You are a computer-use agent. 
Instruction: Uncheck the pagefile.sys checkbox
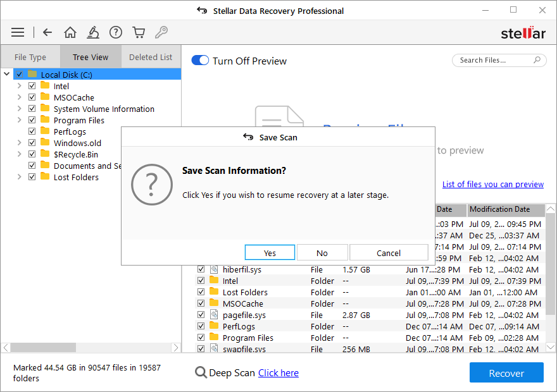click(201, 315)
